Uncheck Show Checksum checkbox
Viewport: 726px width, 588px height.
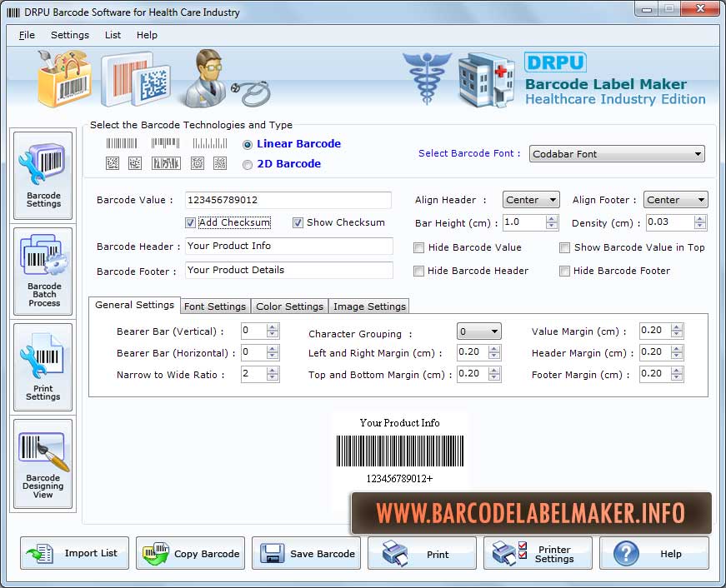click(x=298, y=223)
